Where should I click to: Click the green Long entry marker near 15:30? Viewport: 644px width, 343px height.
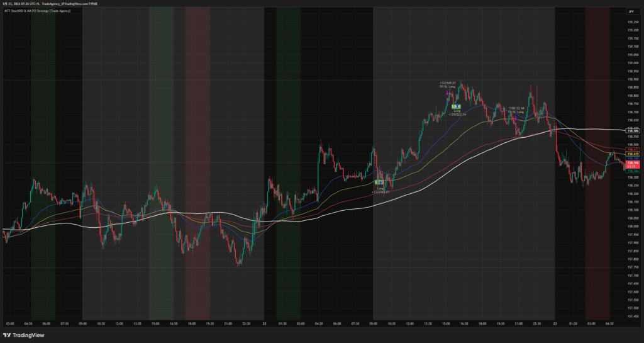(455, 106)
